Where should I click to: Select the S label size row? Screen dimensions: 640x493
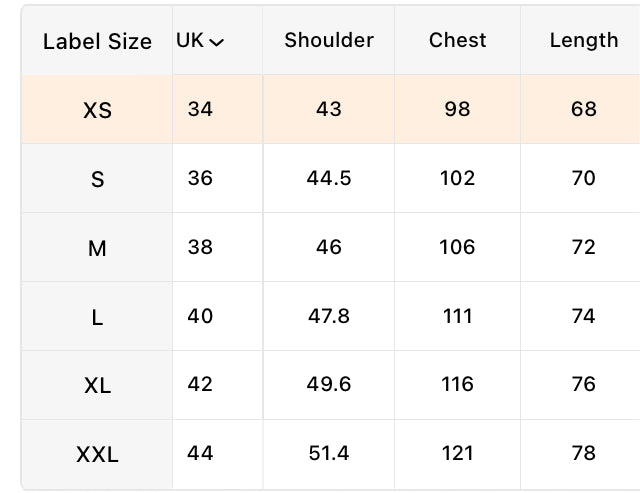pyautogui.click(x=331, y=178)
